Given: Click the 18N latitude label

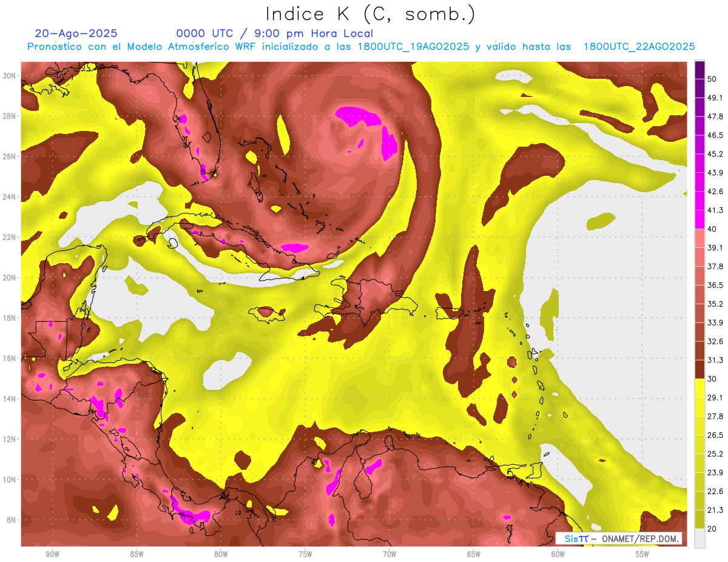Looking at the screenshot, I should pos(10,318).
